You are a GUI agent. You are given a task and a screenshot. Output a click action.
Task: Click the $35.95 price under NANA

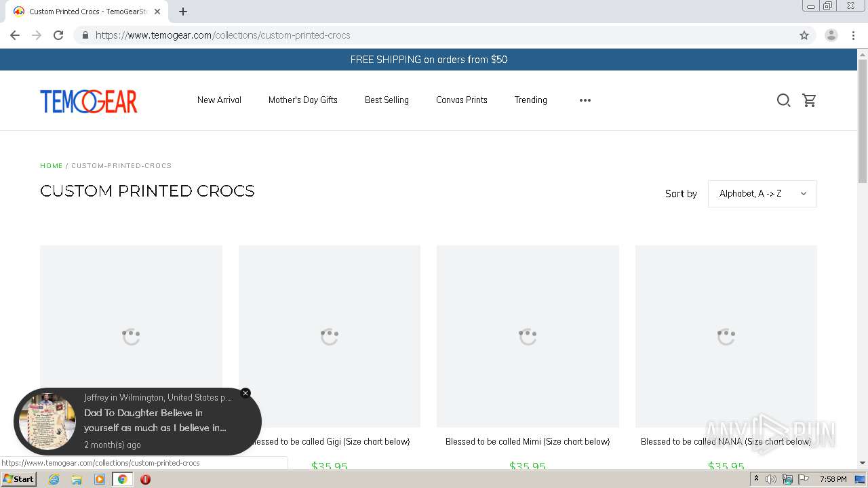tap(726, 466)
